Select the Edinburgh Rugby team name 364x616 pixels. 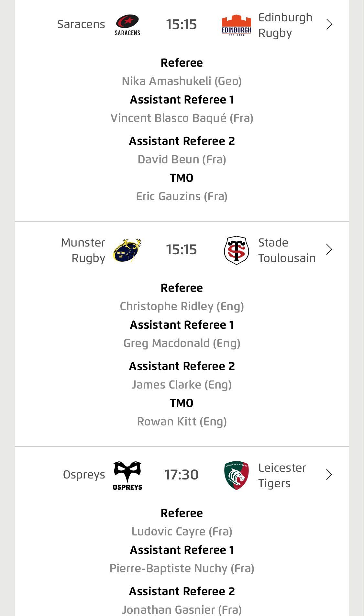(x=285, y=25)
